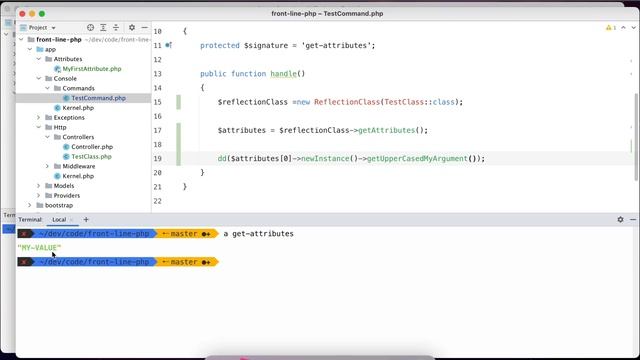
Task: Click the locate-in-project target icon
Action: 91,27
